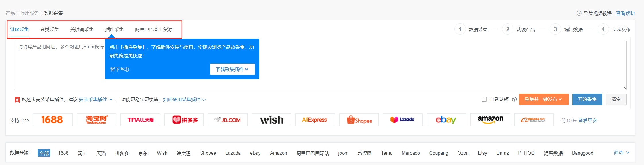Select the Taobao platform logo
Viewport: 644px width, 165px height.
coord(96,120)
